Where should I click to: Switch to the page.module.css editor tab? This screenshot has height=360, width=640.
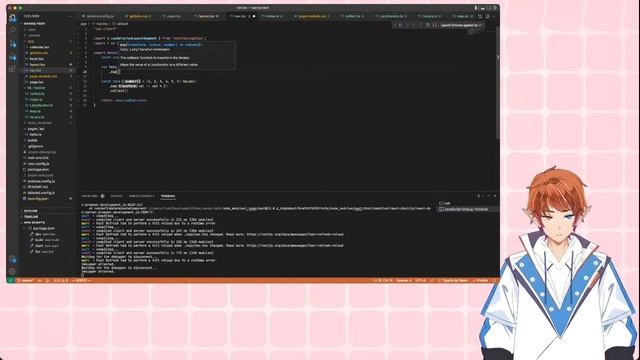click(313, 16)
